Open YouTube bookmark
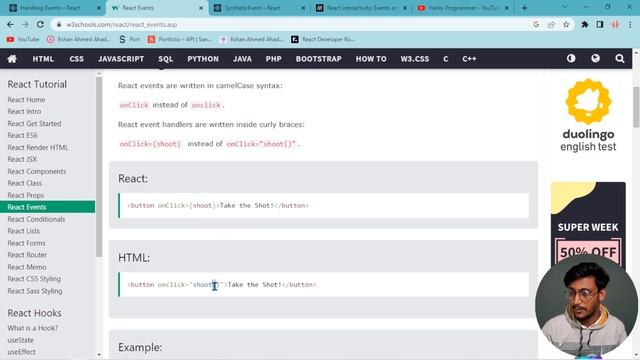 23,39
